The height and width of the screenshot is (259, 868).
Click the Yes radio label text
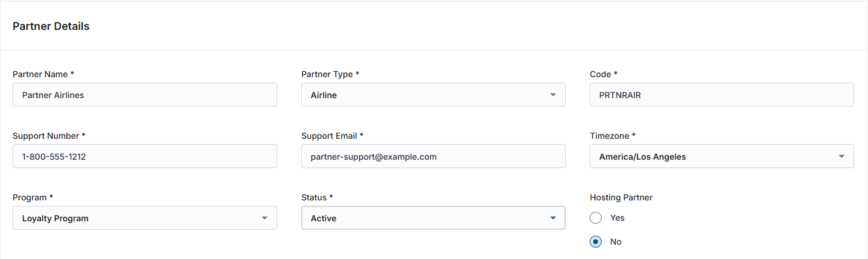tap(617, 218)
